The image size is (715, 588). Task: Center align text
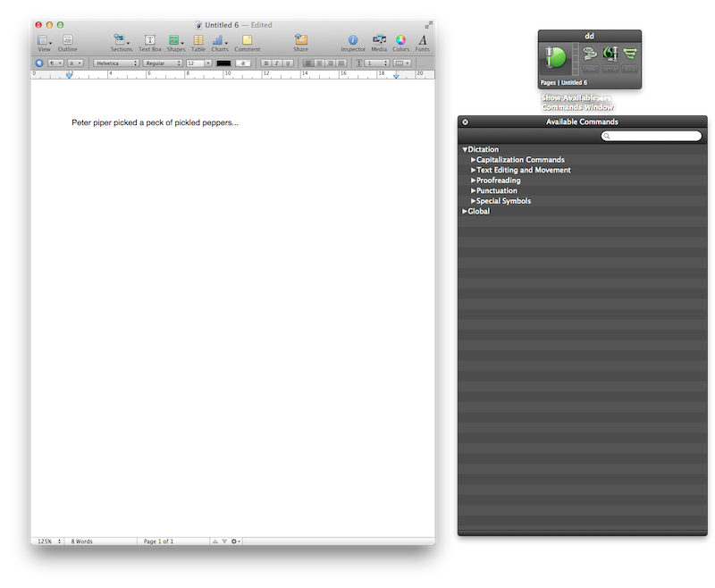pos(320,63)
